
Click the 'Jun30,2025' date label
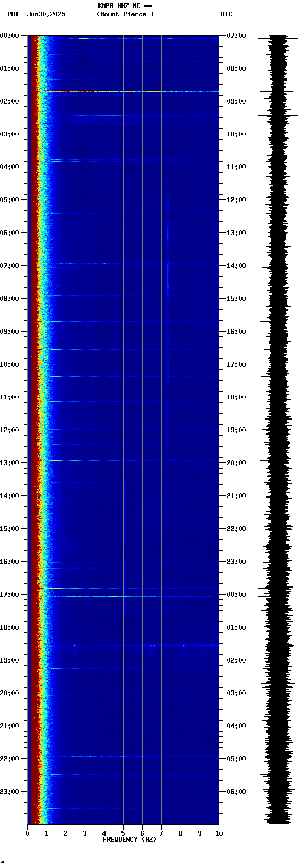(x=47, y=14)
